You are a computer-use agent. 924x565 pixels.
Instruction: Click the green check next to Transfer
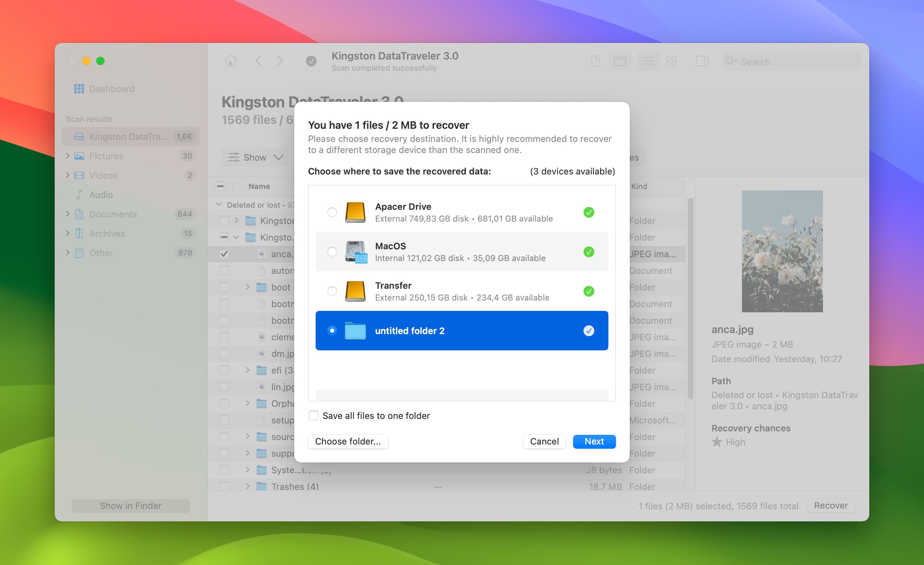[589, 291]
